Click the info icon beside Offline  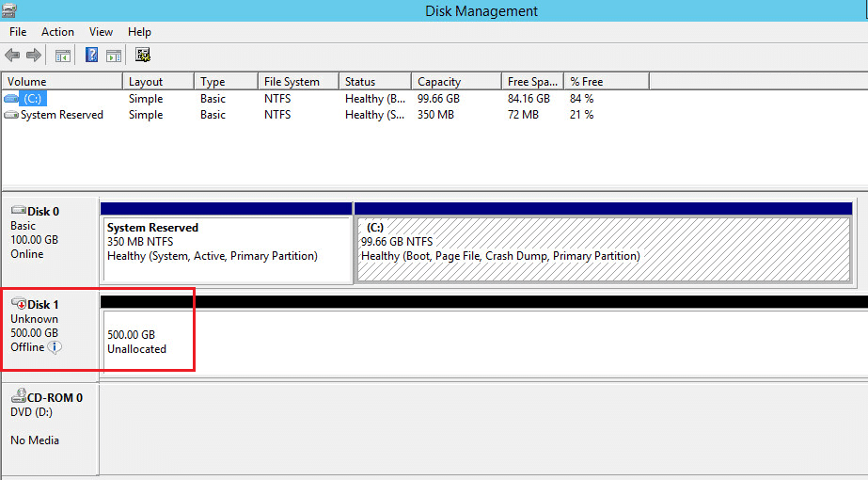[x=55, y=347]
